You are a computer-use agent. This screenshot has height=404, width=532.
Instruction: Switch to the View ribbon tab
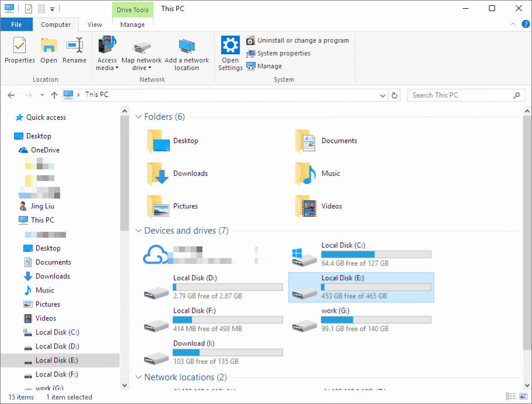point(94,25)
